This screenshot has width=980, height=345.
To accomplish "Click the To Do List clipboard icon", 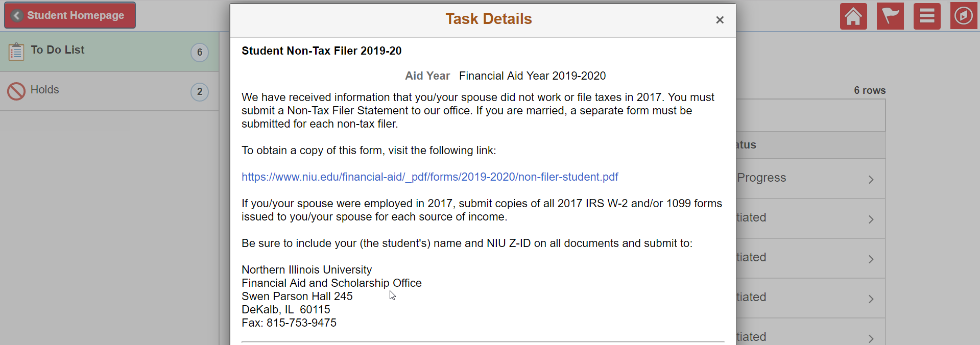I will (x=16, y=51).
